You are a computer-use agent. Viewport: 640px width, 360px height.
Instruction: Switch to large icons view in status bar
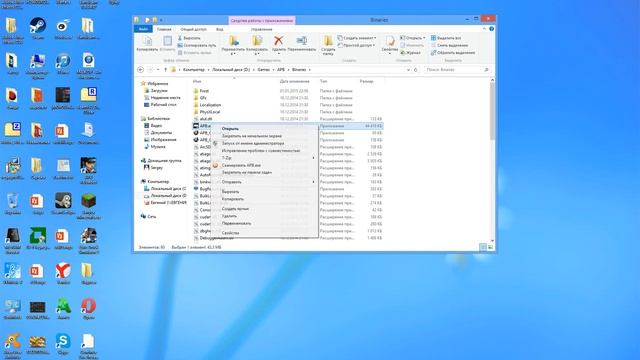[x=490, y=247]
